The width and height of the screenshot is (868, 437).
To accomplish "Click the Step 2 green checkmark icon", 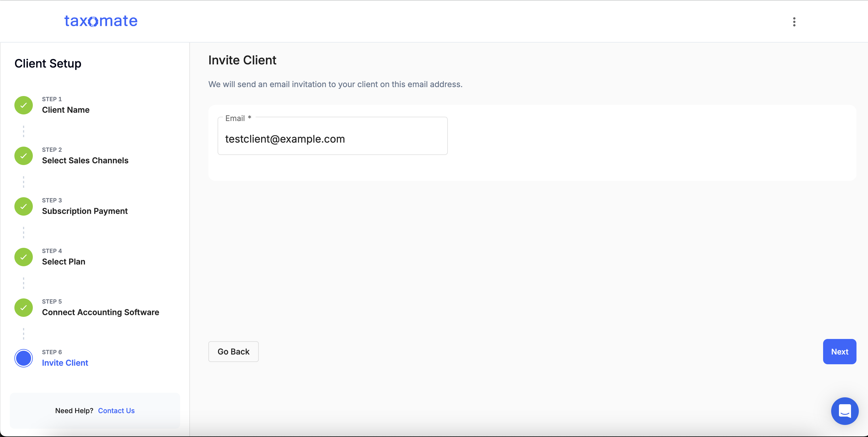I will coord(24,156).
